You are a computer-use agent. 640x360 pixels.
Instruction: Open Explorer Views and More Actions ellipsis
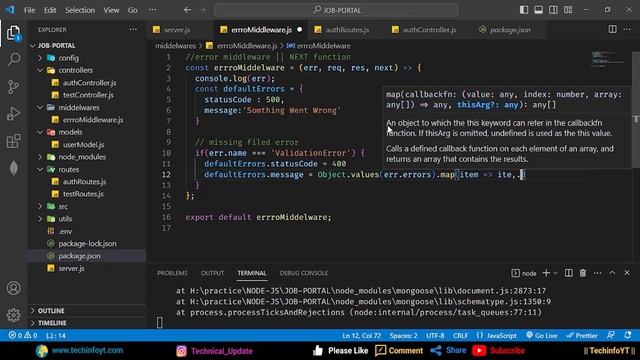[133, 29]
